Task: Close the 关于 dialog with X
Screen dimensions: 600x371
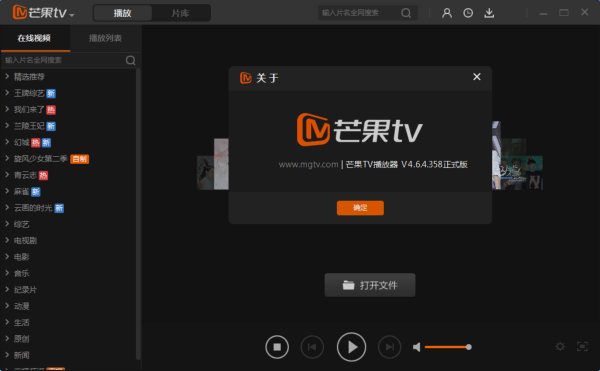Action: tap(477, 77)
